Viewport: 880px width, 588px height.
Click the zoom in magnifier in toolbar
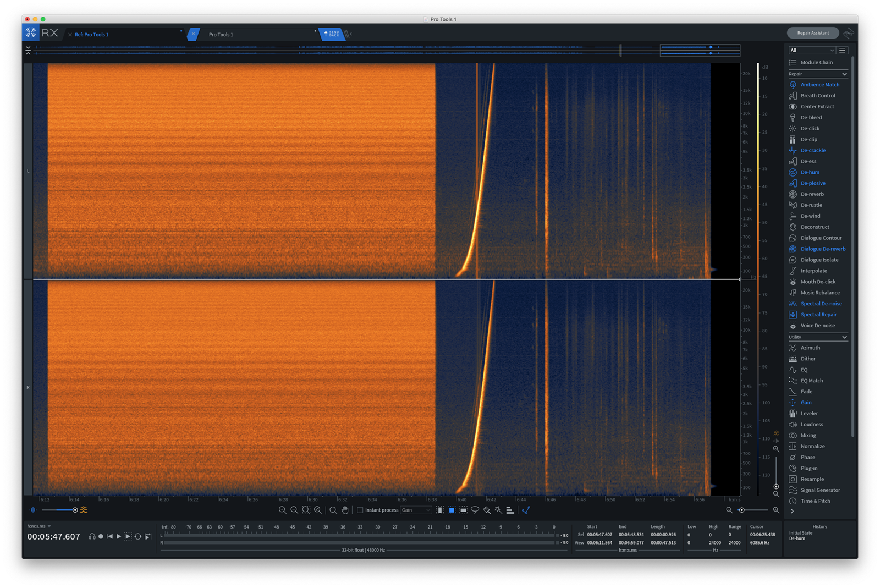(282, 510)
